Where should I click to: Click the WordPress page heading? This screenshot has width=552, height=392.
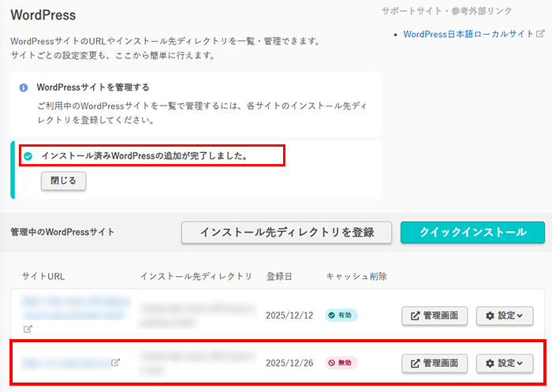(43, 15)
